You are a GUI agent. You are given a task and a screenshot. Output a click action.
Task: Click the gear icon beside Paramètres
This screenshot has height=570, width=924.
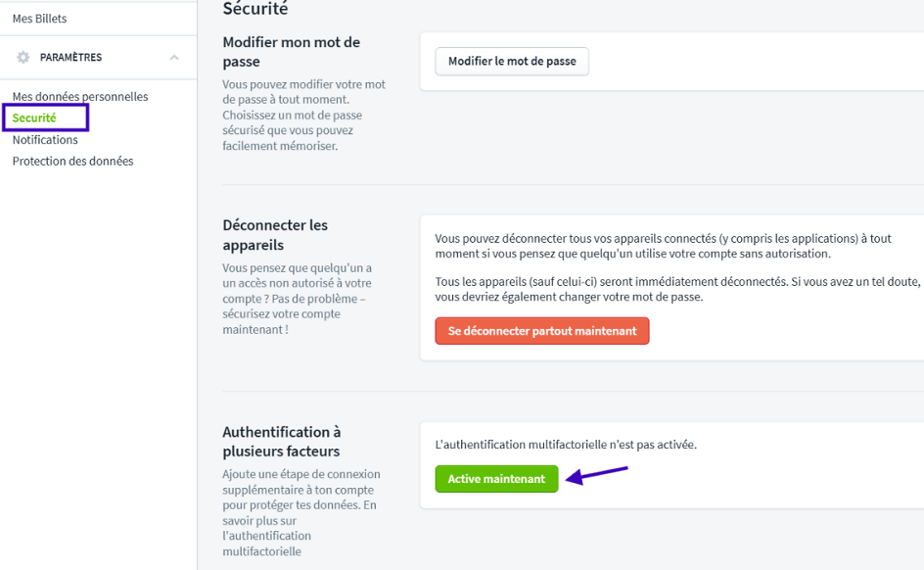point(23,58)
